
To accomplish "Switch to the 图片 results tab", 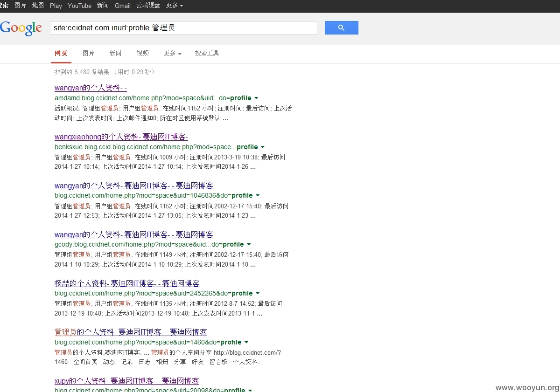I will click(89, 54).
